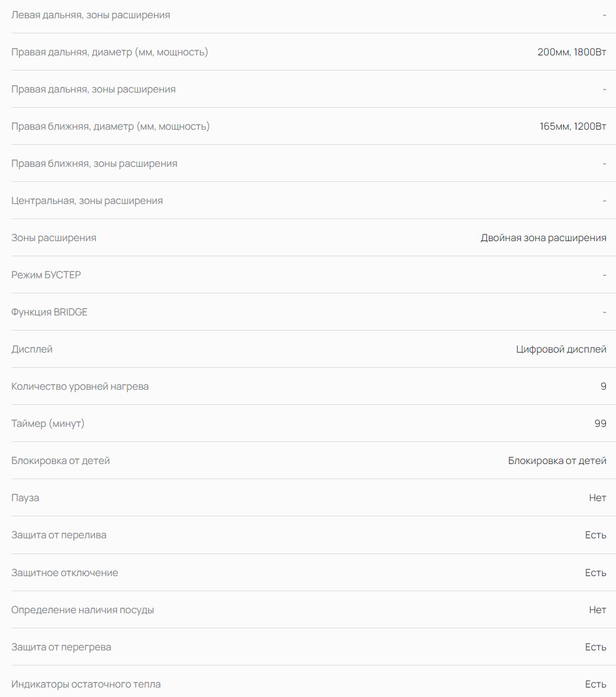The image size is (616, 697).
Task: Click the heating levels value '9'
Action: click(603, 386)
